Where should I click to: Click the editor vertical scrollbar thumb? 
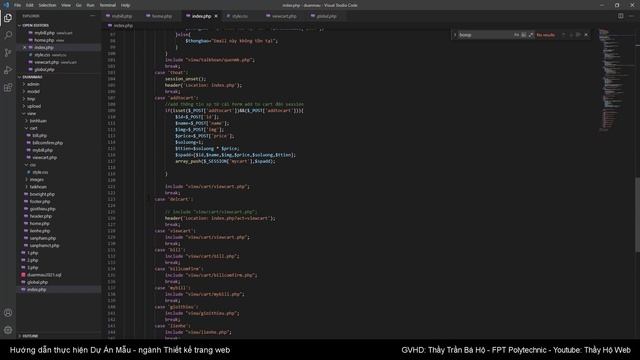[637, 215]
